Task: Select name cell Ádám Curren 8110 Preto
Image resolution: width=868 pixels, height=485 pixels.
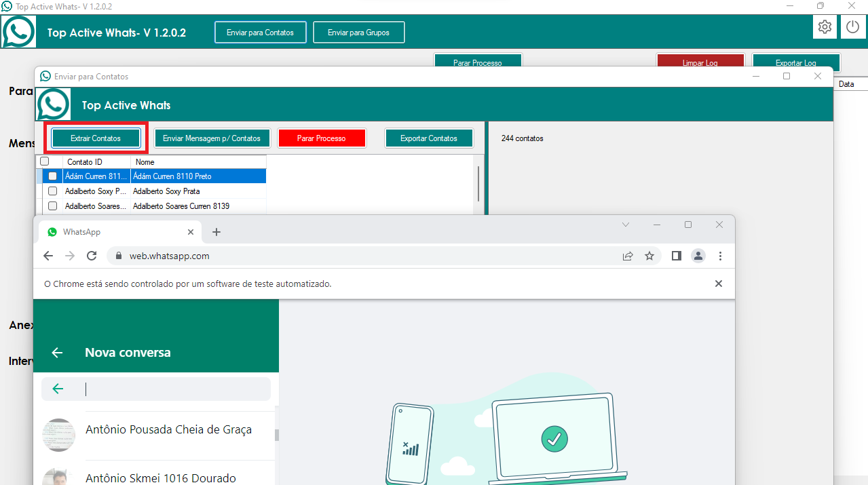Action: click(199, 176)
